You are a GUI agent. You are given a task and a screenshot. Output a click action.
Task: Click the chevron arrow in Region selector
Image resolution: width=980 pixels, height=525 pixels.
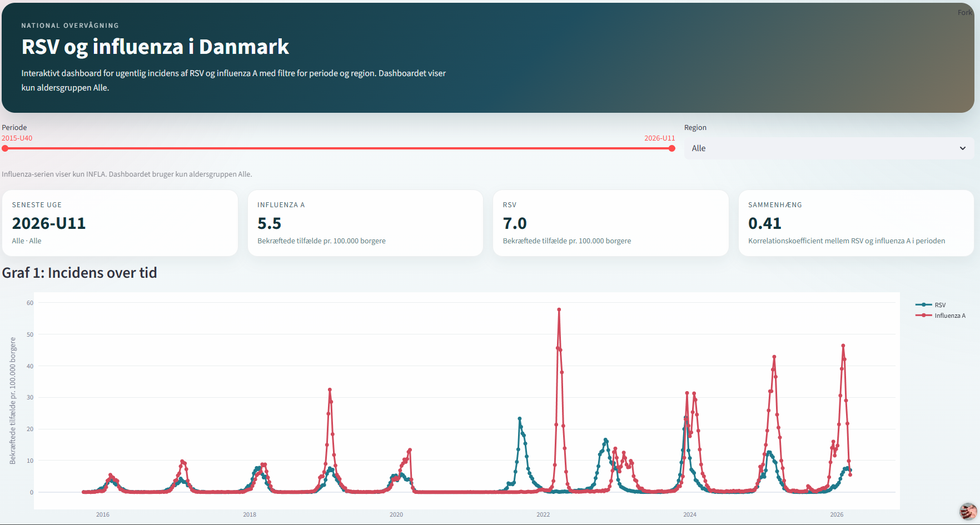(962, 148)
